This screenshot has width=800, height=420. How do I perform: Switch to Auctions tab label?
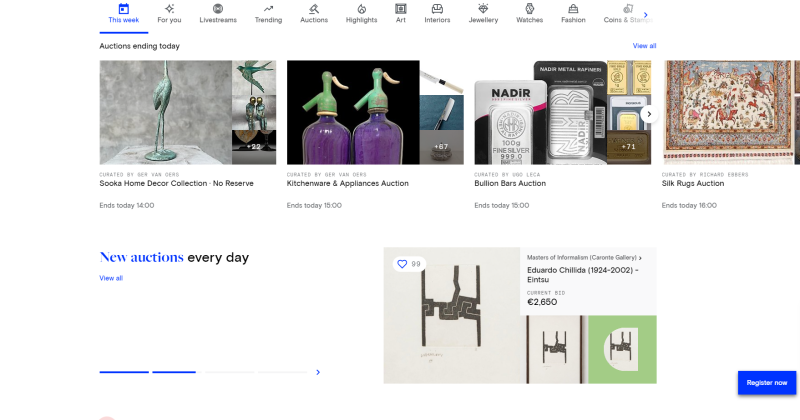[x=314, y=20]
